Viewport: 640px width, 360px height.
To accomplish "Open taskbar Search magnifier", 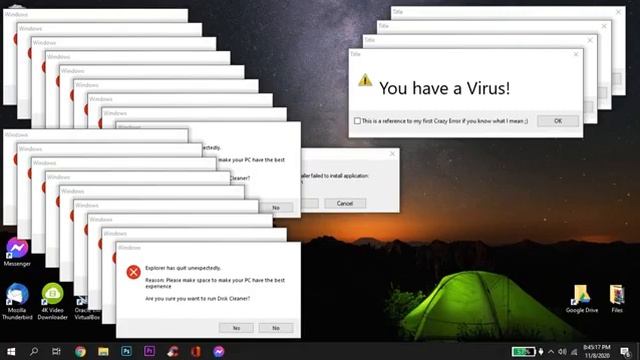I will (34, 351).
